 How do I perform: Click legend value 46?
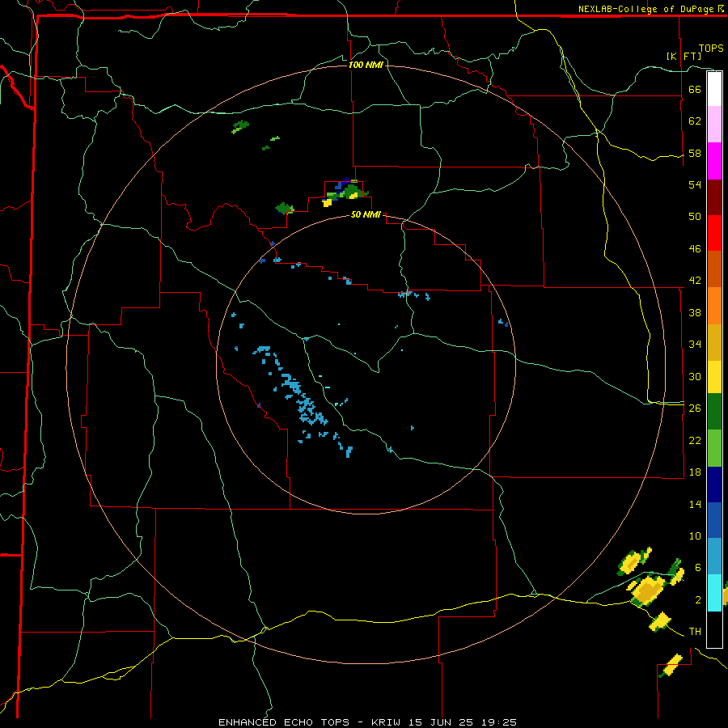coord(695,249)
